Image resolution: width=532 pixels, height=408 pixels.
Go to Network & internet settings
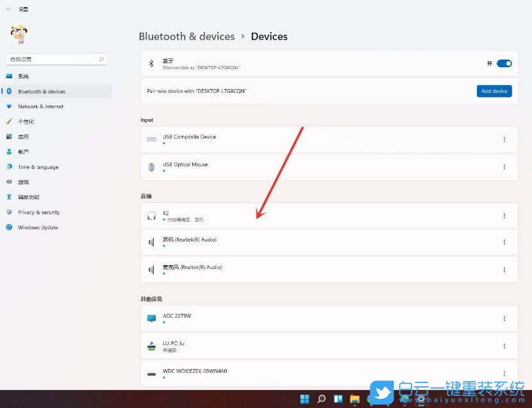point(40,107)
